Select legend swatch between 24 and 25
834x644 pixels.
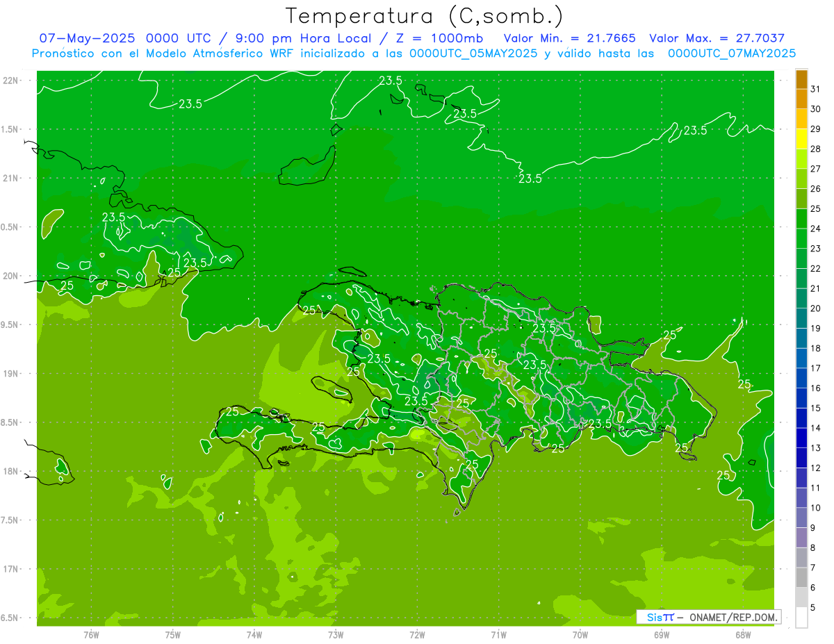coord(801,219)
